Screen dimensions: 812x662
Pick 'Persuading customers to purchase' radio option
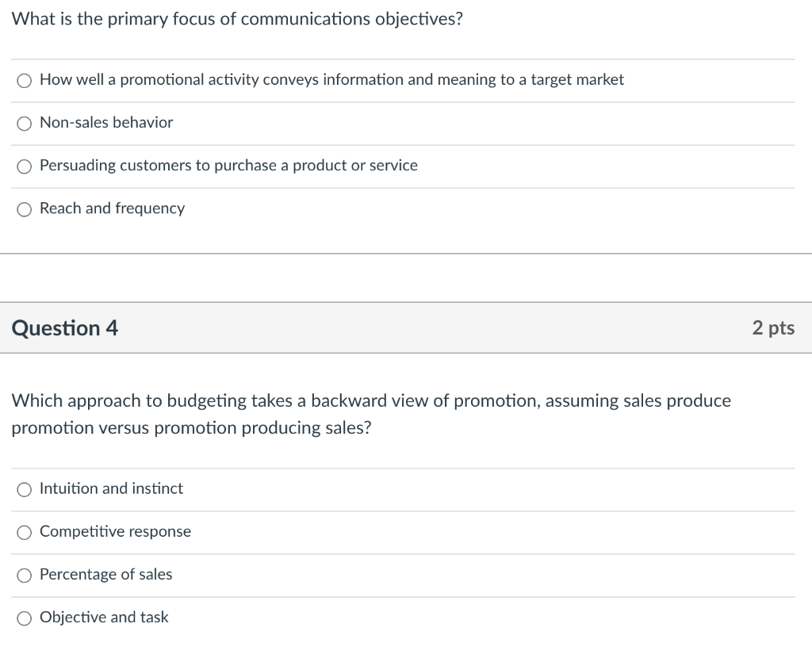tap(25, 166)
